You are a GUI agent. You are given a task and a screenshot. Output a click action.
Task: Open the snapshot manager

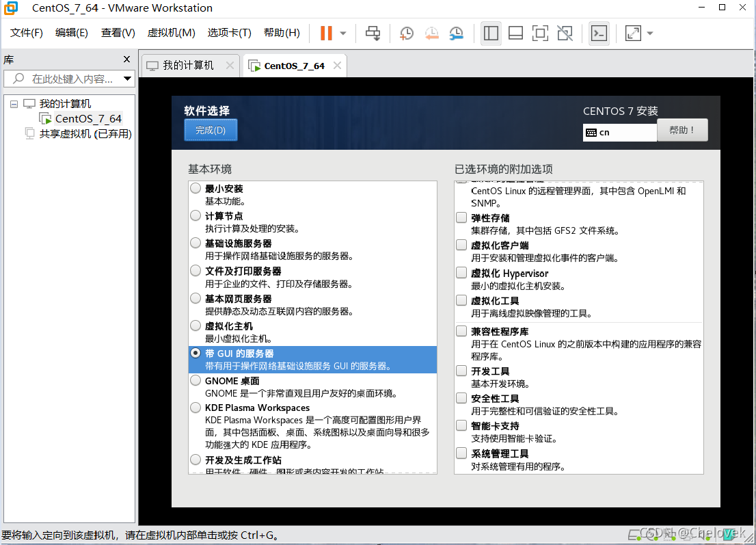(x=456, y=33)
